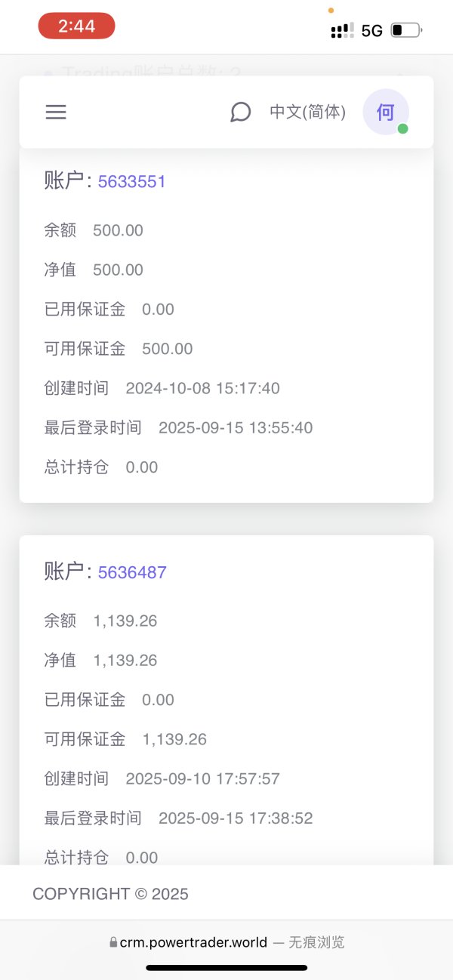Tap the red 2:44 time pill
Screen dimensions: 453x980
coord(76,26)
